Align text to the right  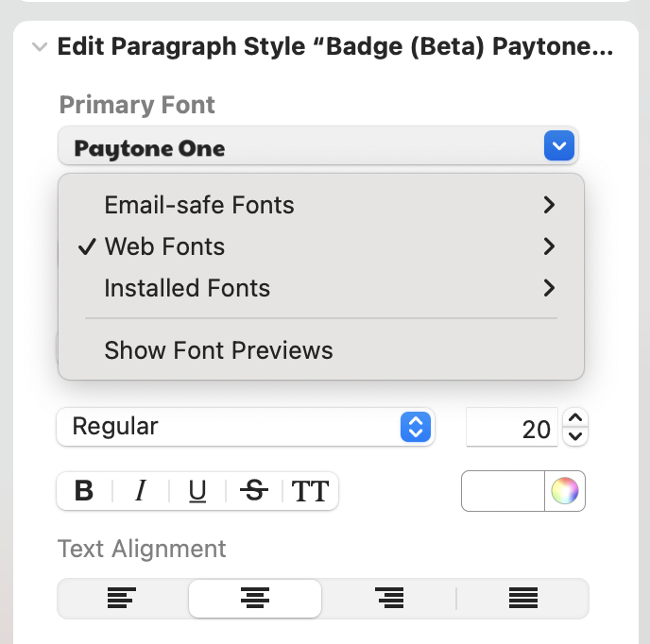(x=389, y=598)
